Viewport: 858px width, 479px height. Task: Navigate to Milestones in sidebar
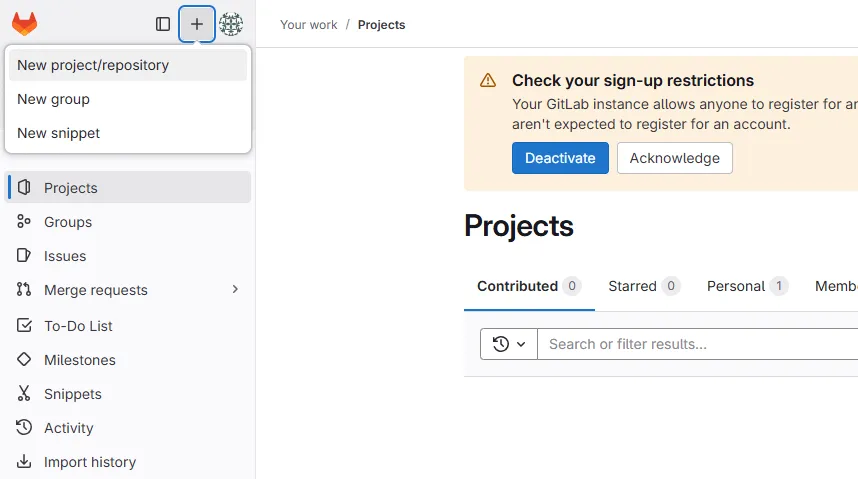pos(79,360)
